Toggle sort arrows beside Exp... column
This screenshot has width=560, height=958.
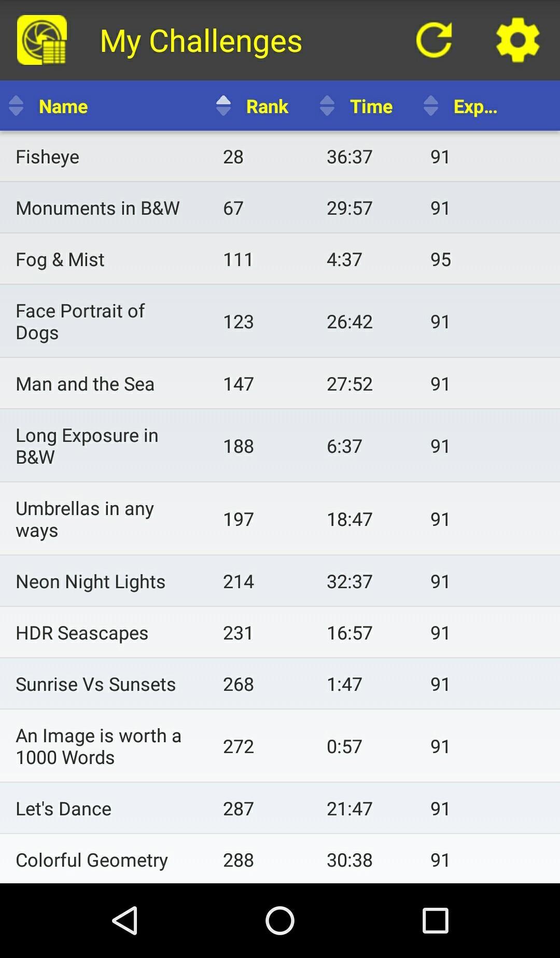click(431, 106)
